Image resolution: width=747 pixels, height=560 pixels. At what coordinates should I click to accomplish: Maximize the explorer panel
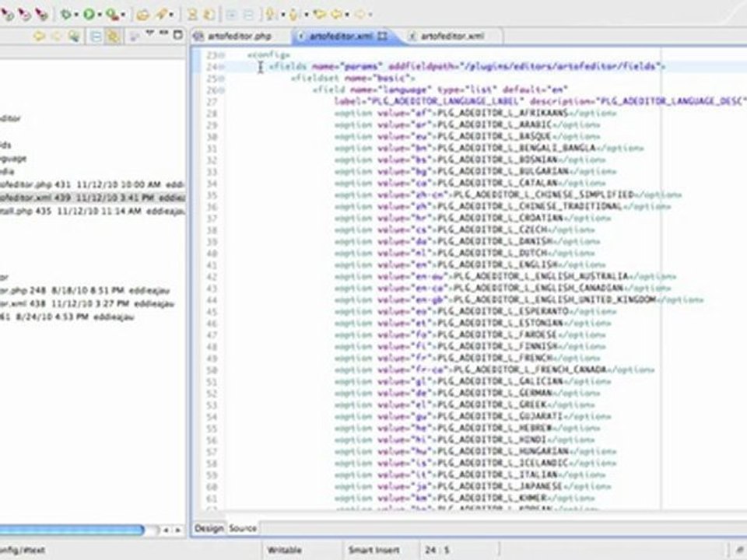coord(177,34)
